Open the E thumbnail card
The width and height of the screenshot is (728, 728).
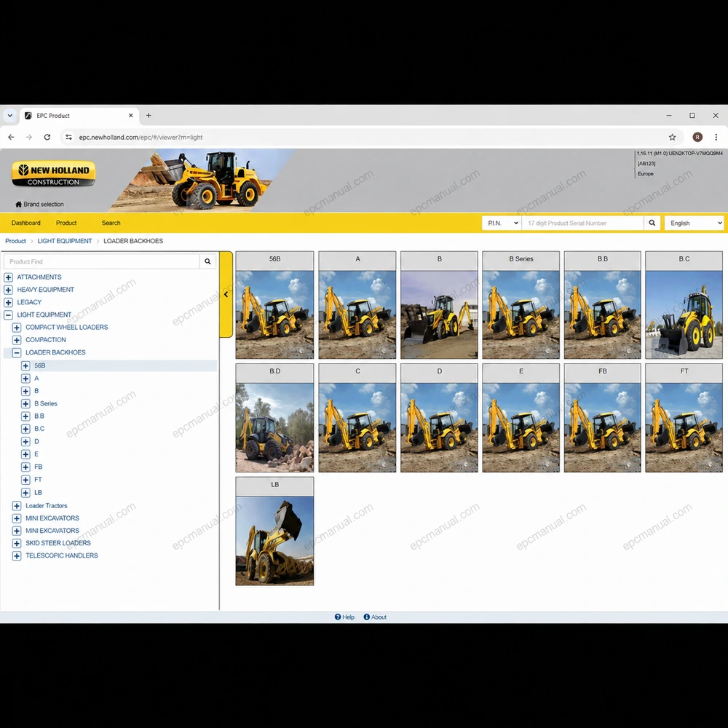pos(521,418)
